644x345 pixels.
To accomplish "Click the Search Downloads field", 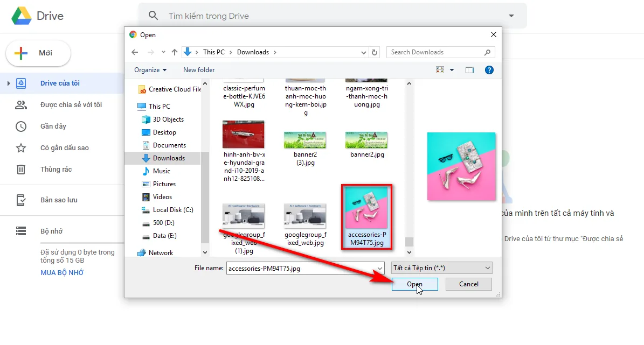I will 440,52.
